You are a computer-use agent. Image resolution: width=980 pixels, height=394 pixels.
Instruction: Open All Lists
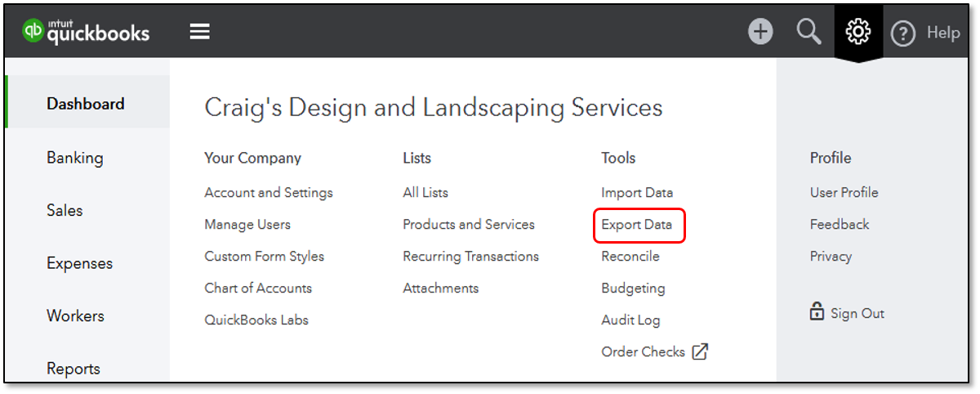[x=425, y=193]
